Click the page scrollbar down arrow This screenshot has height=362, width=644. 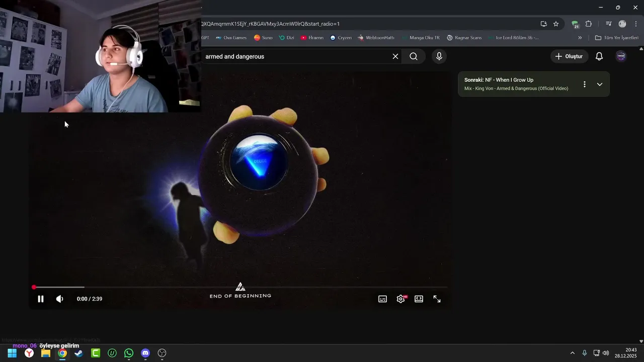pyautogui.click(x=641, y=341)
